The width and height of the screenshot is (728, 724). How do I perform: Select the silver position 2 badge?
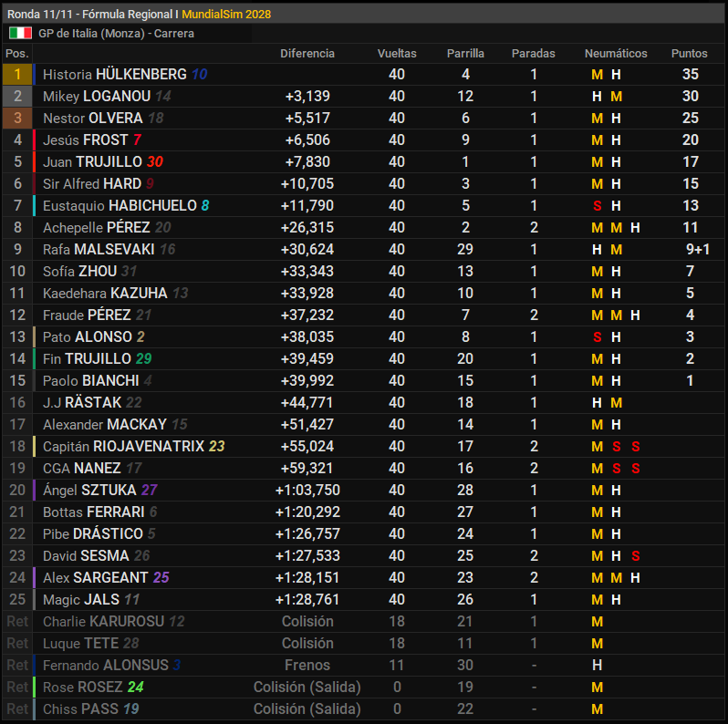(x=17, y=96)
